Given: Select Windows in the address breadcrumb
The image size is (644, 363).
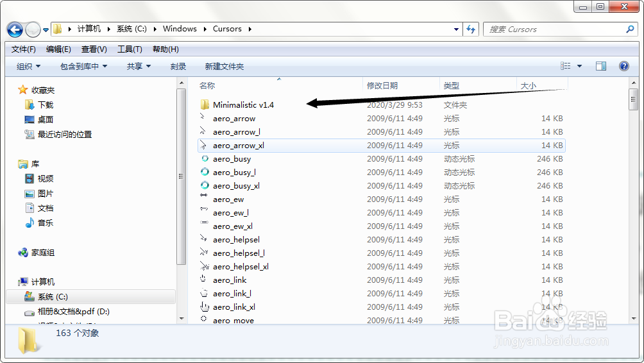Looking at the screenshot, I should pos(180,29).
